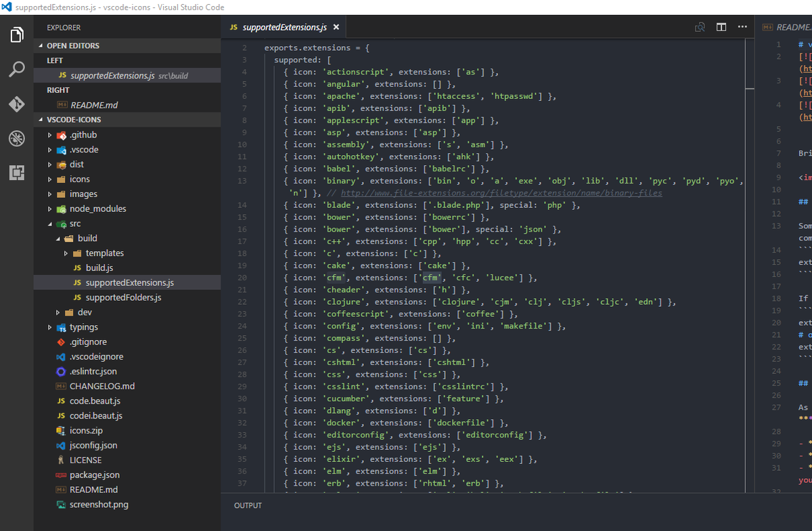Collapse the src folder
Image resolution: width=812 pixels, height=531 pixels.
(x=127, y=224)
